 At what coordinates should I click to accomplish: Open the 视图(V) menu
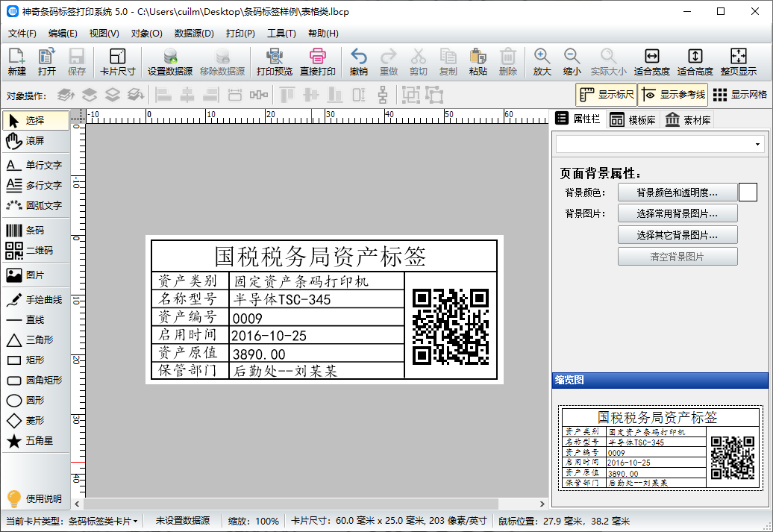[x=104, y=34]
